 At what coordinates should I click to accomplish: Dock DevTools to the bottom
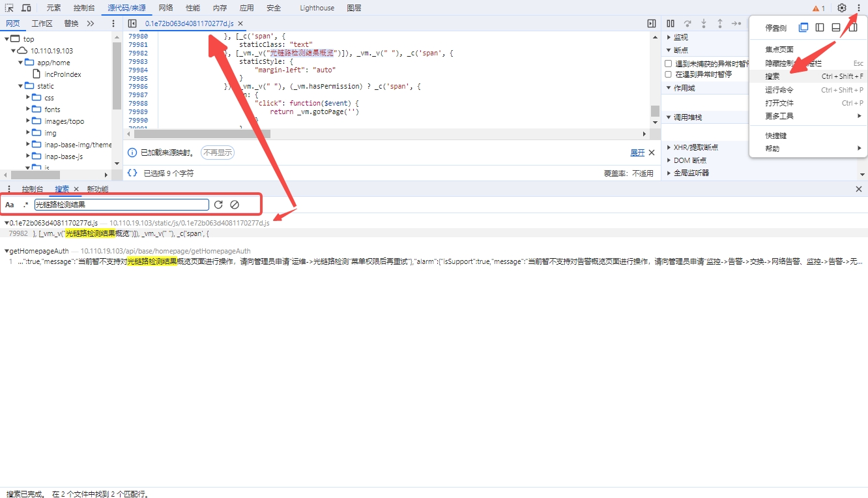coord(836,27)
